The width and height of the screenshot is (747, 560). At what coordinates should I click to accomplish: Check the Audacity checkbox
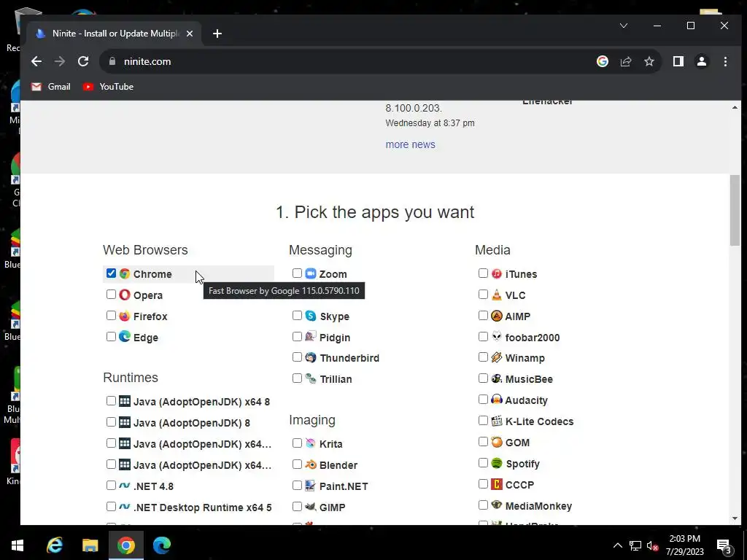pyautogui.click(x=483, y=399)
